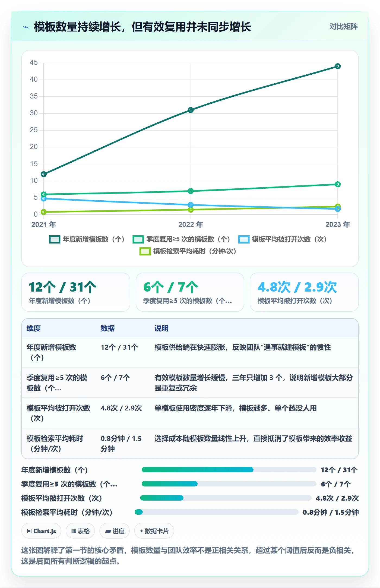
Task: Click the 0.8分钟 / 1.5分钟 progress value label
Action: click(x=331, y=512)
